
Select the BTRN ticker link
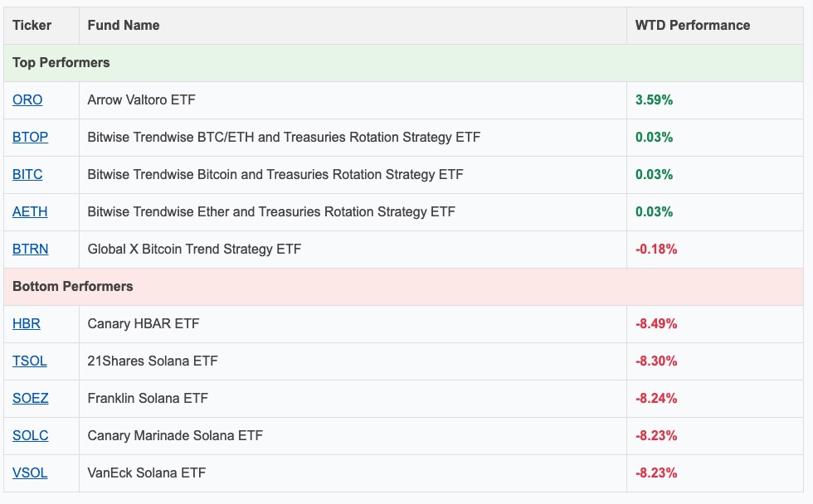[30, 249]
